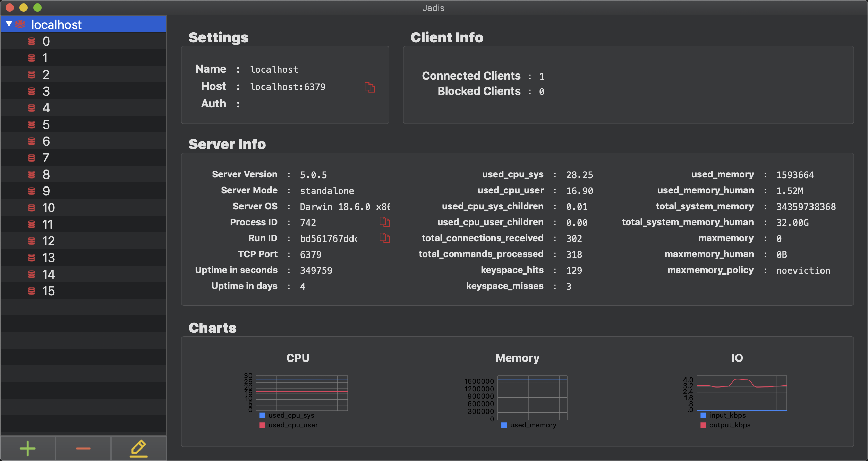Click the database icon beside 15
The height and width of the screenshot is (461, 868).
click(x=32, y=291)
